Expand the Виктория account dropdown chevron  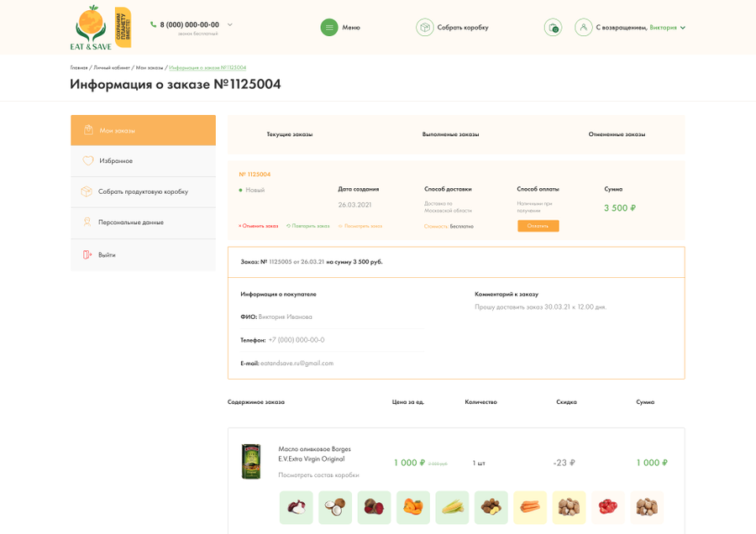[x=682, y=28]
